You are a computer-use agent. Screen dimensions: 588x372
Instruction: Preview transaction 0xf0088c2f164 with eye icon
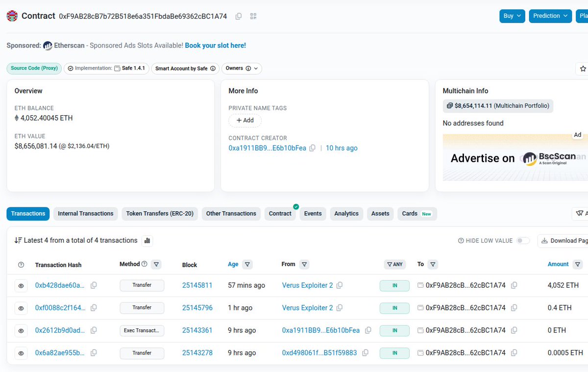[x=21, y=308]
